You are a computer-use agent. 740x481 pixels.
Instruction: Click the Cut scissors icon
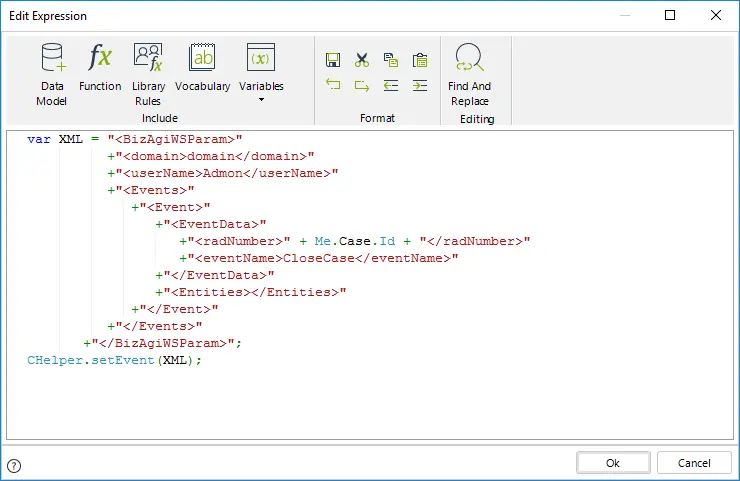pyautogui.click(x=362, y=60)
